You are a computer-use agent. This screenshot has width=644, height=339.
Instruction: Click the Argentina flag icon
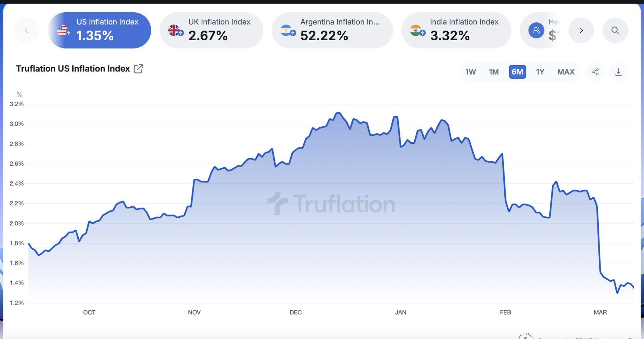pos(287,31)
